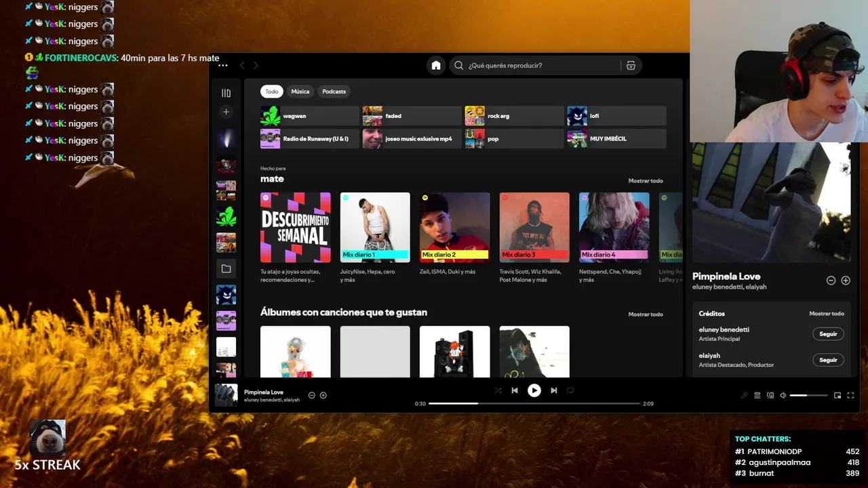Seek within the song progress bar
This screenshot has height=488, width=868.
534,403
